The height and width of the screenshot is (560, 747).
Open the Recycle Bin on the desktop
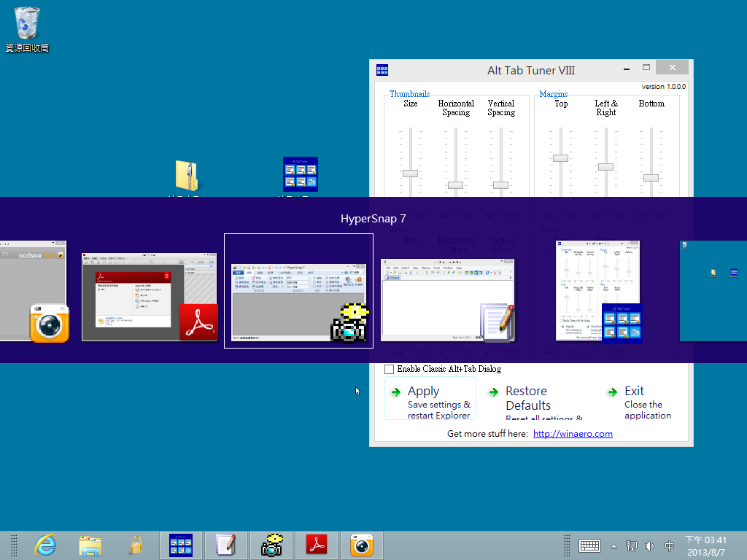coord(27,22)
